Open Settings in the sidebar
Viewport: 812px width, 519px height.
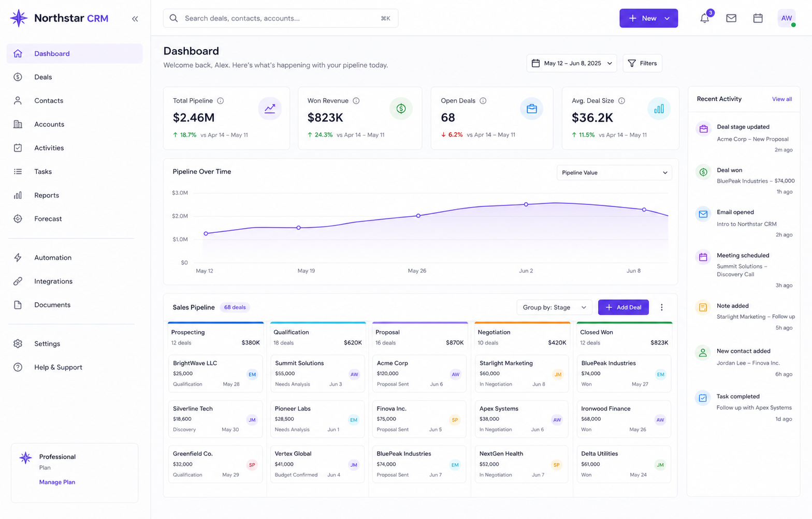point(75,344)
